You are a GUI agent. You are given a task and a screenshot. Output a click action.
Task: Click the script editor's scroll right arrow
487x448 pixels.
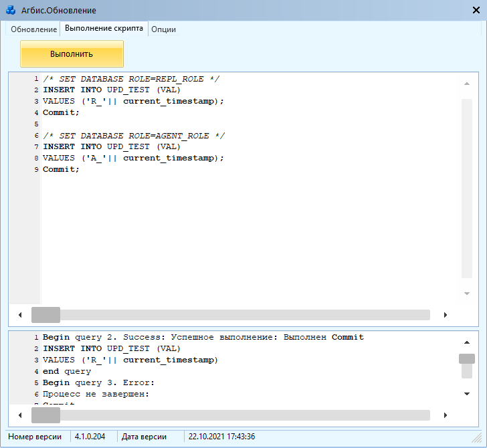click(446, 315)
